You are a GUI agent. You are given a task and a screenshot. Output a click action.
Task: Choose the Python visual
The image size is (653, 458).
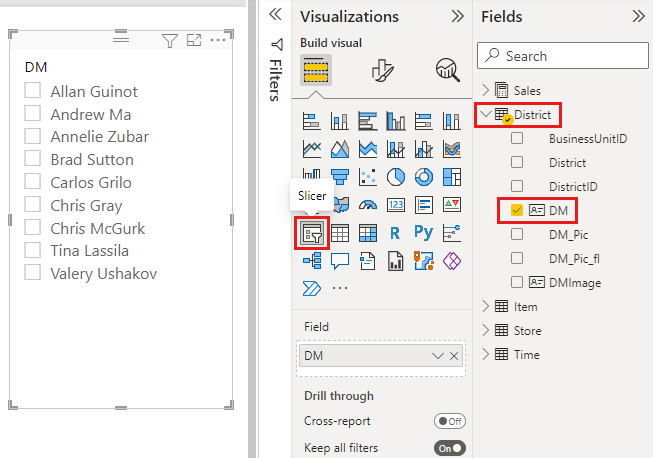424,232
